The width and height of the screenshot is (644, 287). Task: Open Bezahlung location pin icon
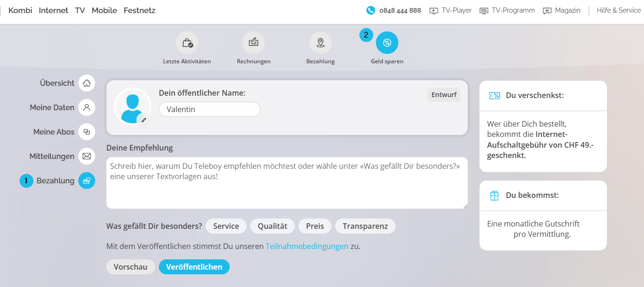[321, 43]
